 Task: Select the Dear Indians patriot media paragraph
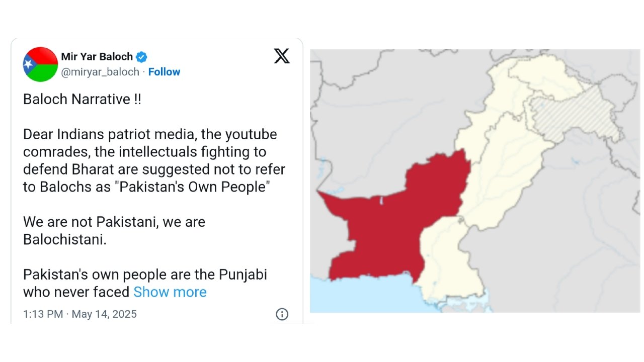[154, 160]
